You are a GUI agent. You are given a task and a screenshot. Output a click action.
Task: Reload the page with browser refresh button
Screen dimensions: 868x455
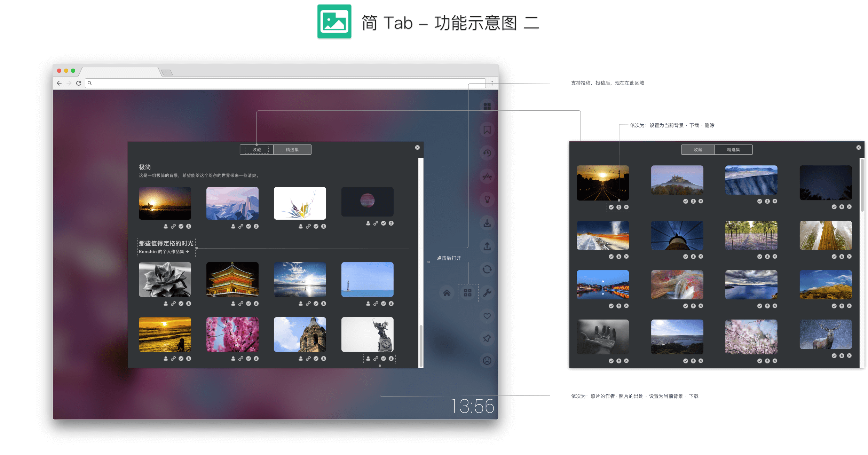[x=79, y=83]
